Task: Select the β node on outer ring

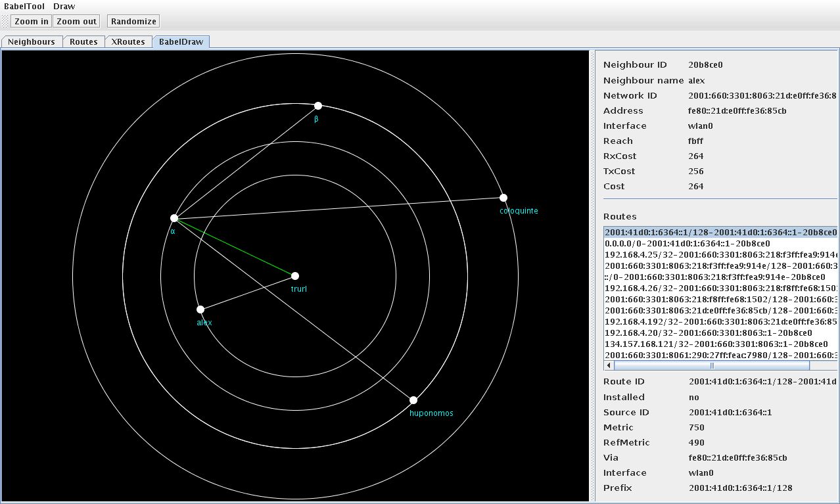Action: [x=318, y=106]
